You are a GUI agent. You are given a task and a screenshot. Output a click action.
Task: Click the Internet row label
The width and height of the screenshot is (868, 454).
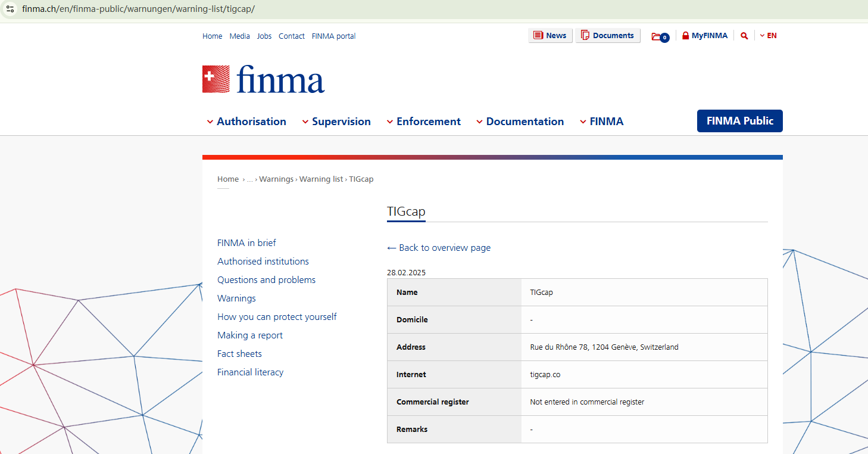pyautogui.click(x=411, y=375)
